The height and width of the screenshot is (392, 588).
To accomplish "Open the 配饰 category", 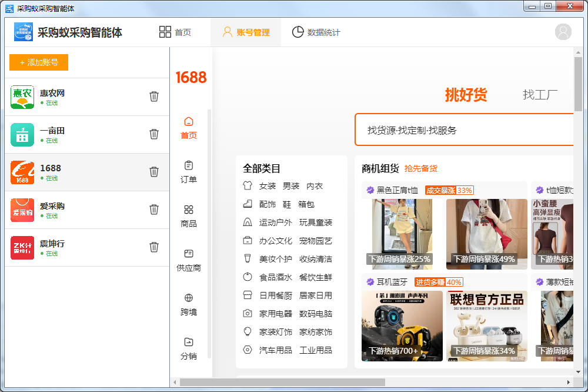I will click(x=268, y=204).
